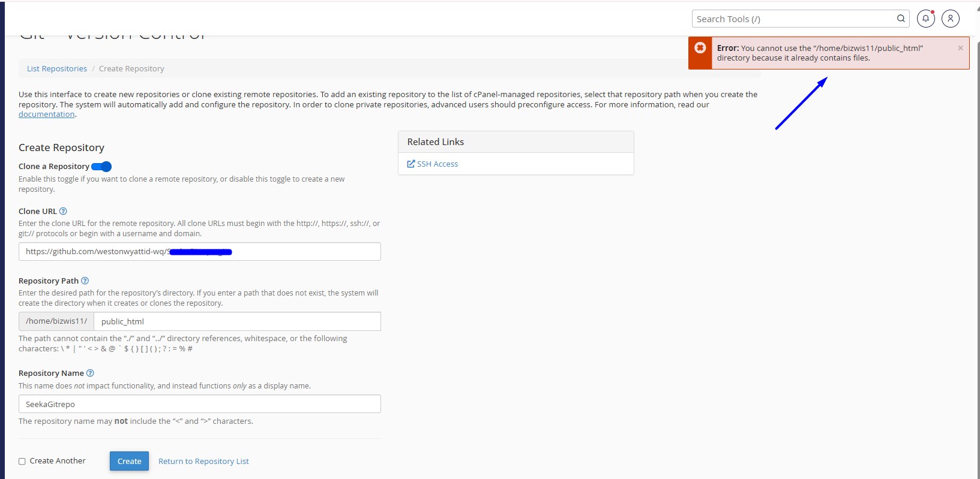
Task: Open Clone URL help icon
Action: pyautogui.click(x=63, y=211)
